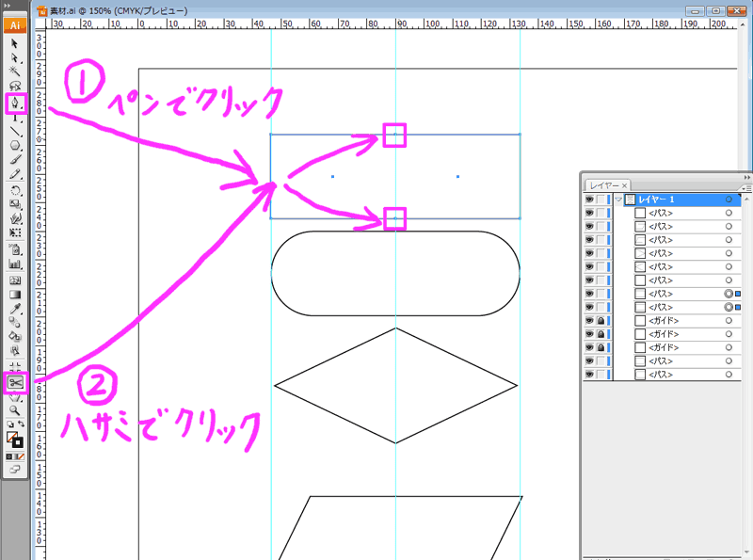Viewport: 753px width, 560px height.
Task: Select the Pen tool in the toolbar
Action: 14,101
